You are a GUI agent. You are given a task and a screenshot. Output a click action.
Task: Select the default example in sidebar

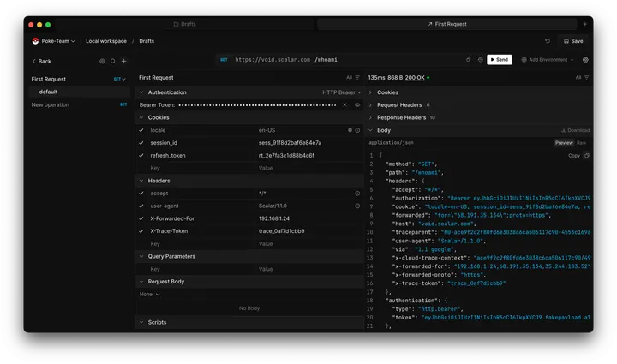click(x=80, y=92)
